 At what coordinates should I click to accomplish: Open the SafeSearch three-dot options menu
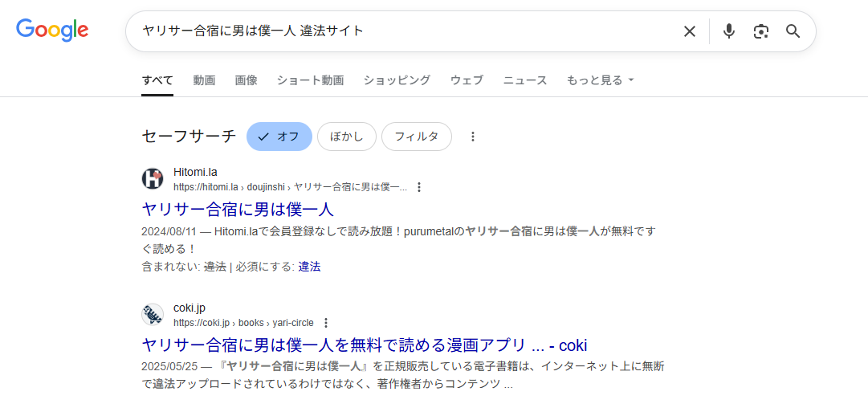pyautogui.click(x=473, y=137)
